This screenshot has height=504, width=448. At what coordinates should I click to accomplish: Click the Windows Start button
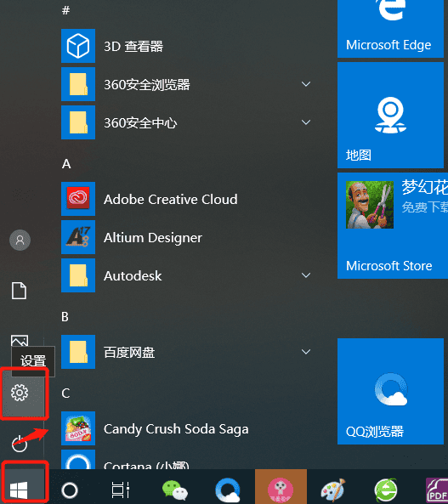point(19,490)
